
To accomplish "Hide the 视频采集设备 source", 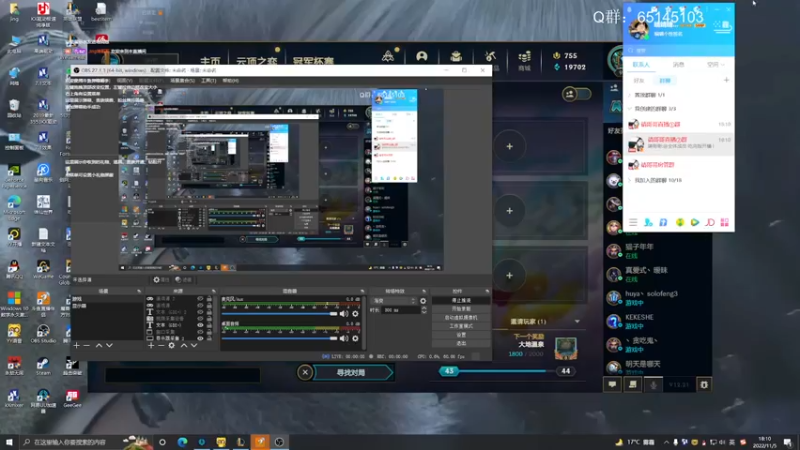I will click(200, 318).
